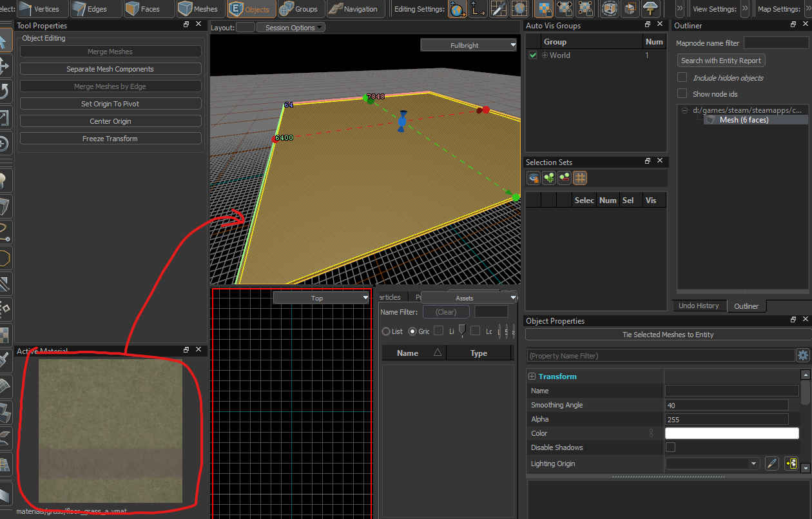812x519 pixels.
Task: Select the arrow selection tool in left toolbar
Action: click(4, 42)
